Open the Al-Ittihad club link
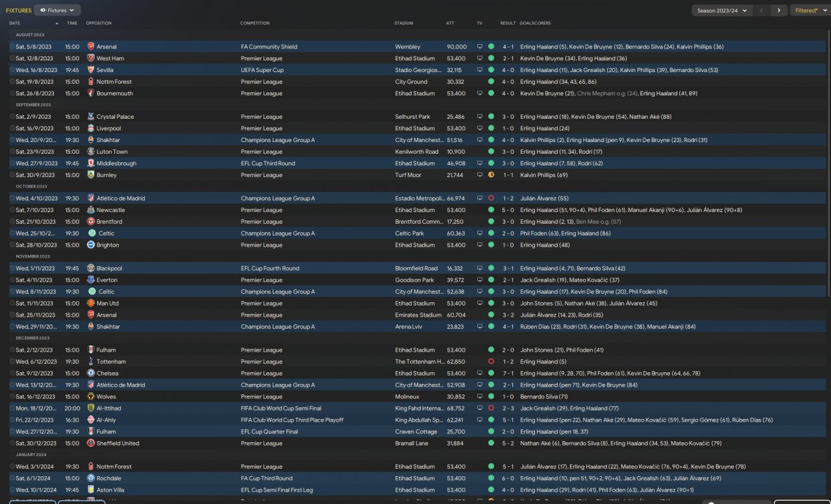This screenshot has width=831, height=504. 109,409
